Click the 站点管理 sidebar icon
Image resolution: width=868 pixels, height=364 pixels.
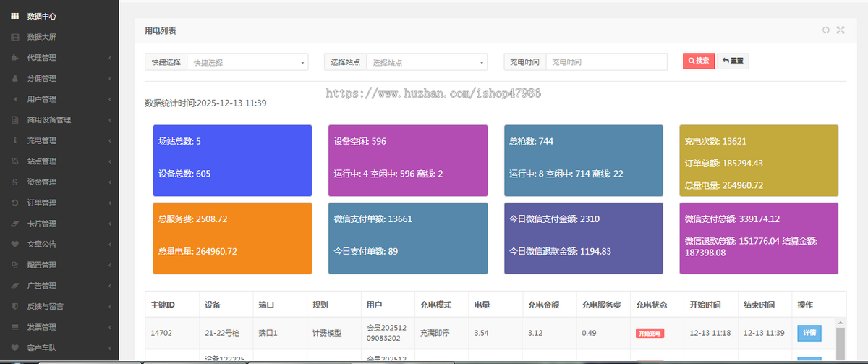tap(15, 161)
